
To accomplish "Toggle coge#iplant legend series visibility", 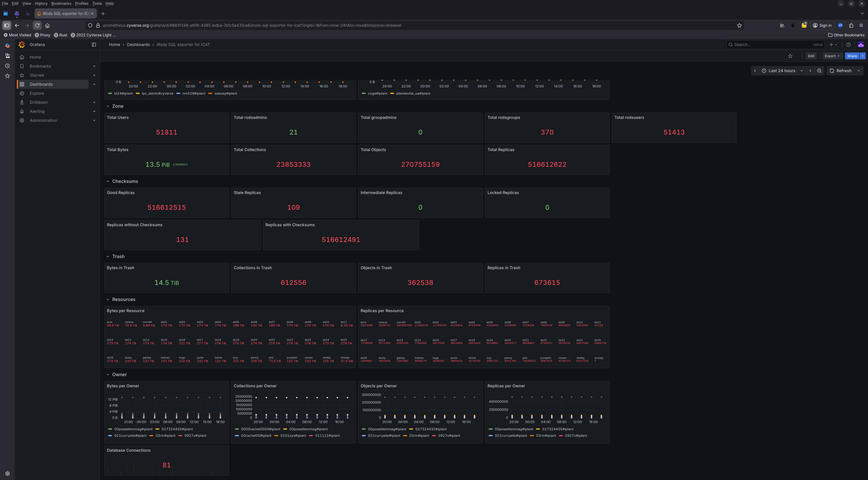I will pyautogui.click(x=377, y=94).
